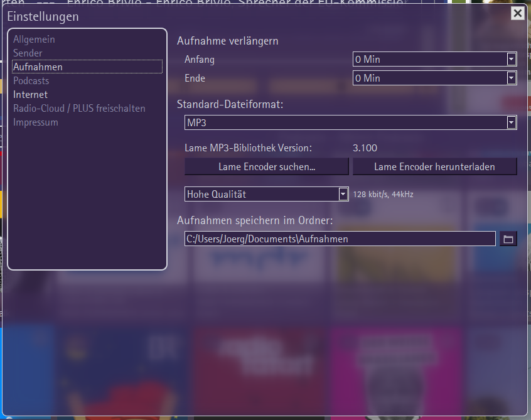Image resolution: width=531 pixels, height=420 pixels.
Task: Show the Impressum page
Action: (36, 122)
